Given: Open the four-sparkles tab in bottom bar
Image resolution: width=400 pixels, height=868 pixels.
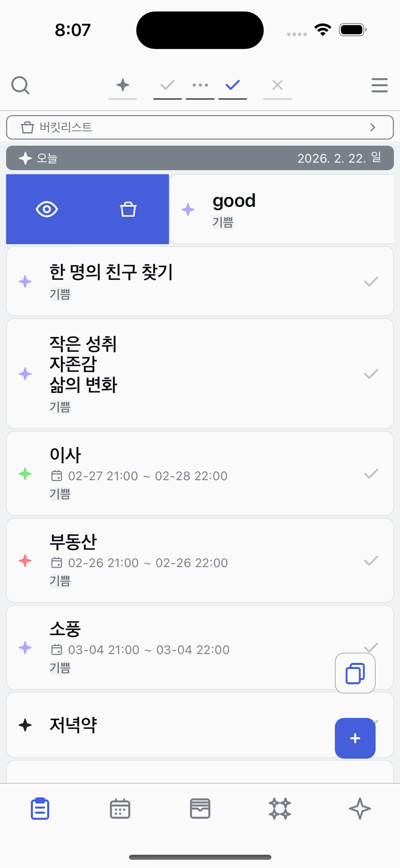Looking at the screenshot, I should click(280, 809).
